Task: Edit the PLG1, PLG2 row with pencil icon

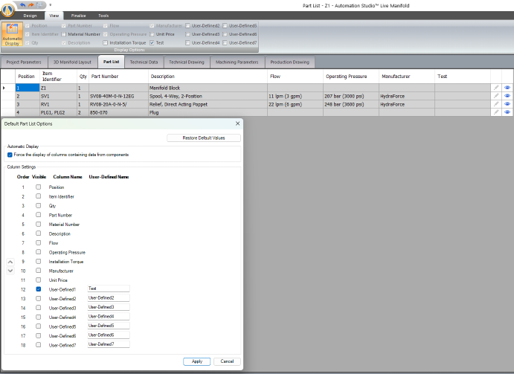Action: tap(496, 113)
